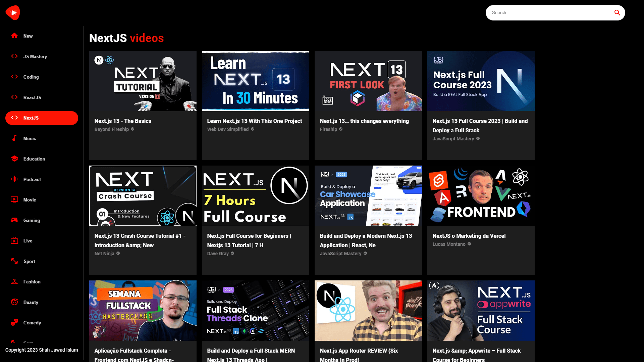Visit the Net Ninja channel link
Screen dimensions: 644x362
[104, 254]
